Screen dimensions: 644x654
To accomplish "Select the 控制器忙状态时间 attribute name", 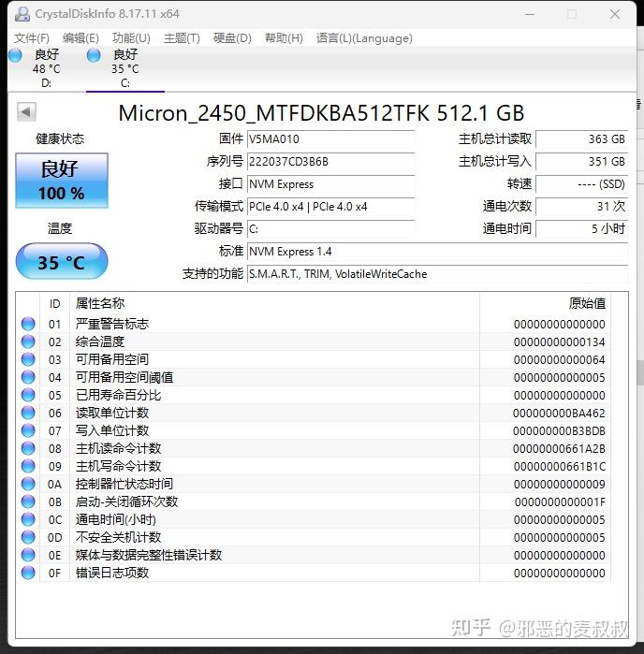I will [x=124, y=484].
